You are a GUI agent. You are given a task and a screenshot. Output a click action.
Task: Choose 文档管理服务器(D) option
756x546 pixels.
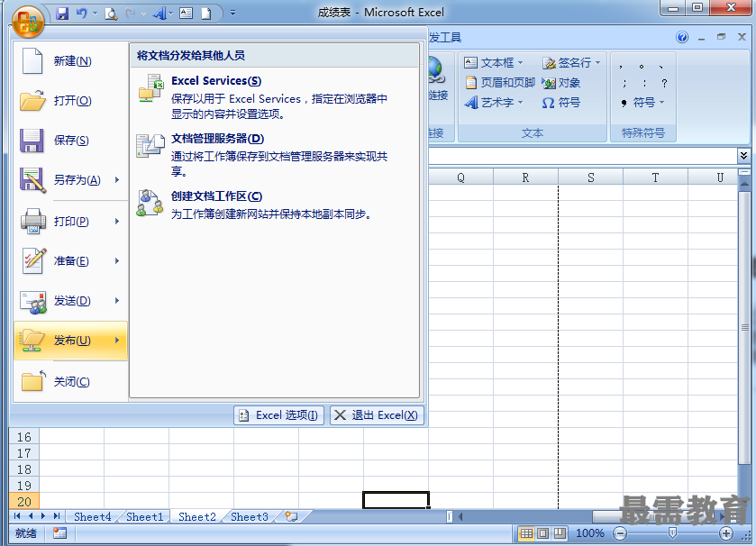[273, 155]
